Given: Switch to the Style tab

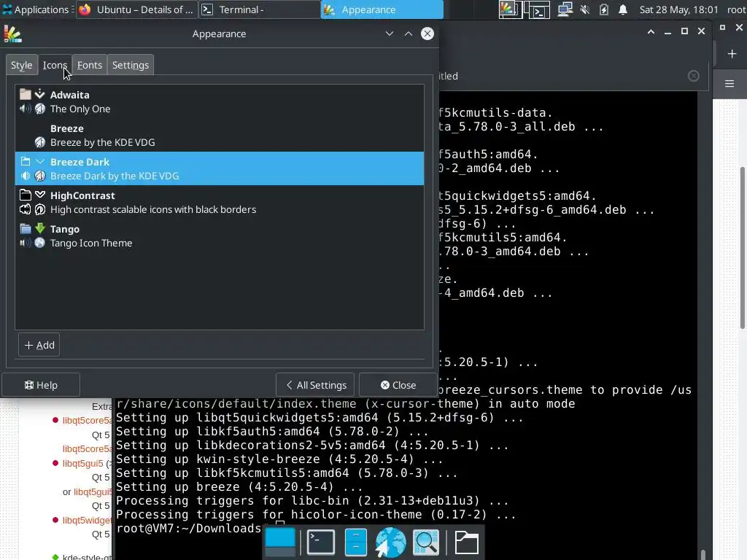Looking at the screenshot, I should [x=21, y=65].
